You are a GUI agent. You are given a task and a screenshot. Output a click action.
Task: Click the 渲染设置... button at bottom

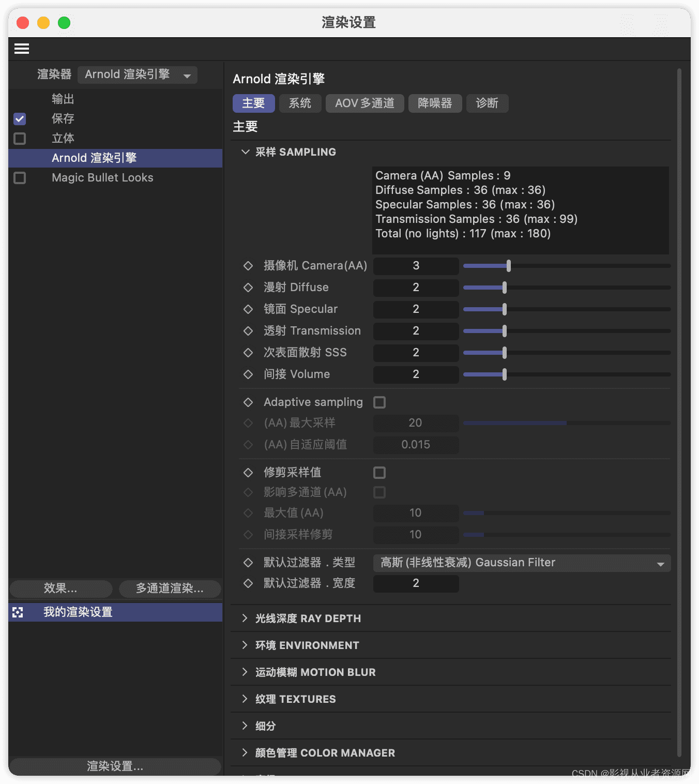click(x=115, y=766)
